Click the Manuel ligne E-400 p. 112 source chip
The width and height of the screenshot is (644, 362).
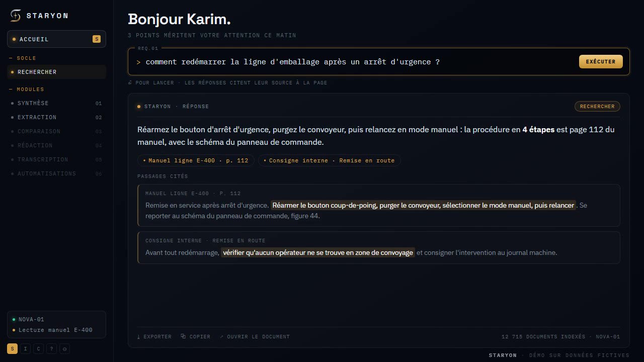tap(196, 160)
